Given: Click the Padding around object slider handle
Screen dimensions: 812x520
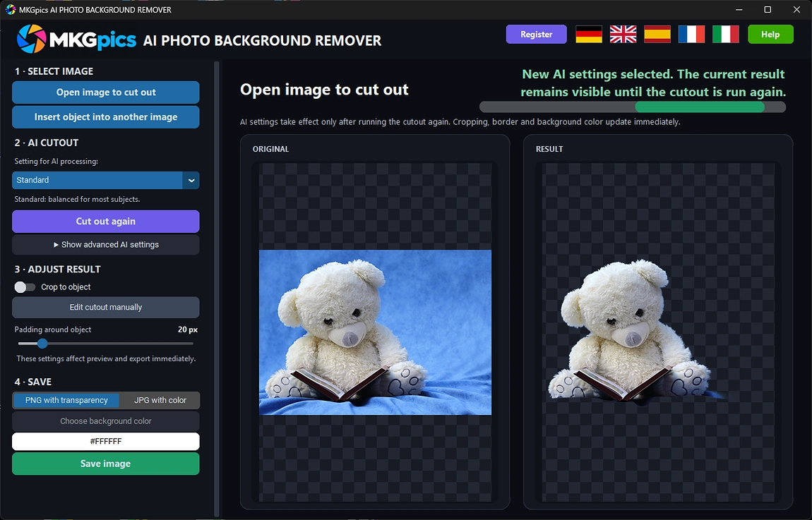Looking at the screenshot, I should click(x=42, y=343).
